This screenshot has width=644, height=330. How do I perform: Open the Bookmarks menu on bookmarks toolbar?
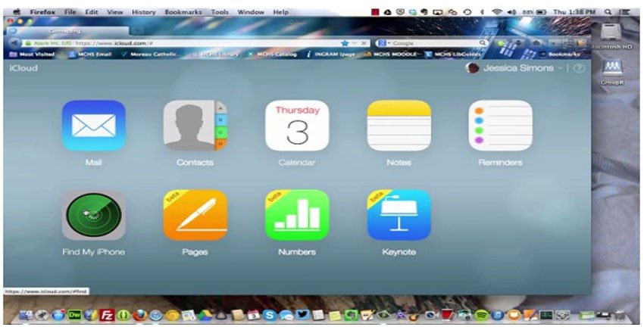(x=561, y=54)
